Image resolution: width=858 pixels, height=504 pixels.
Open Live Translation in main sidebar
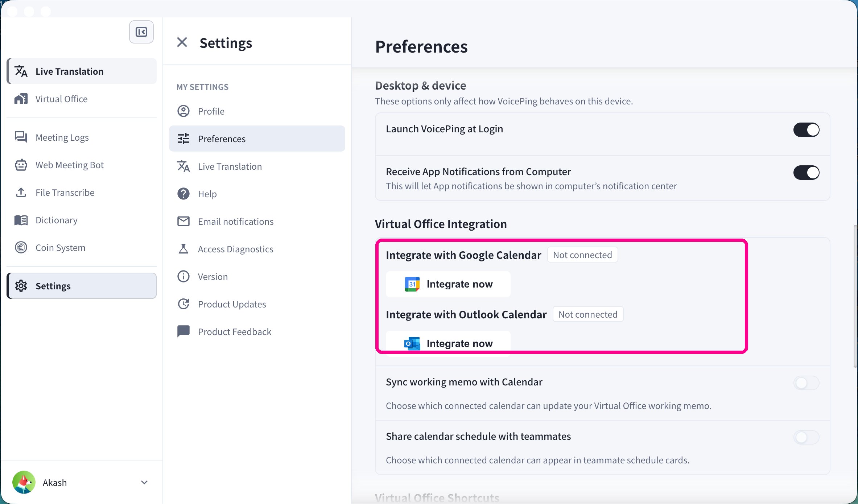coord(82,71)
